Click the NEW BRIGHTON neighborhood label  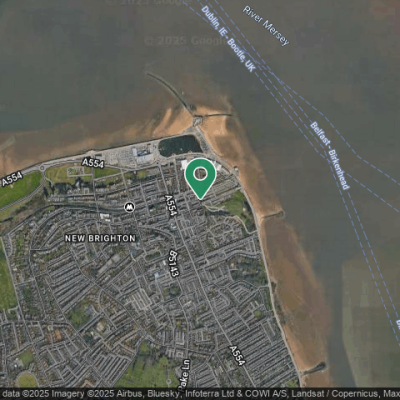100,238
